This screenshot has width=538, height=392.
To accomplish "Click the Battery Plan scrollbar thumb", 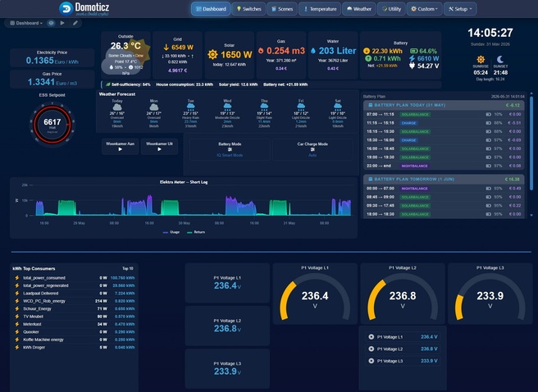I will click(531, 143).
